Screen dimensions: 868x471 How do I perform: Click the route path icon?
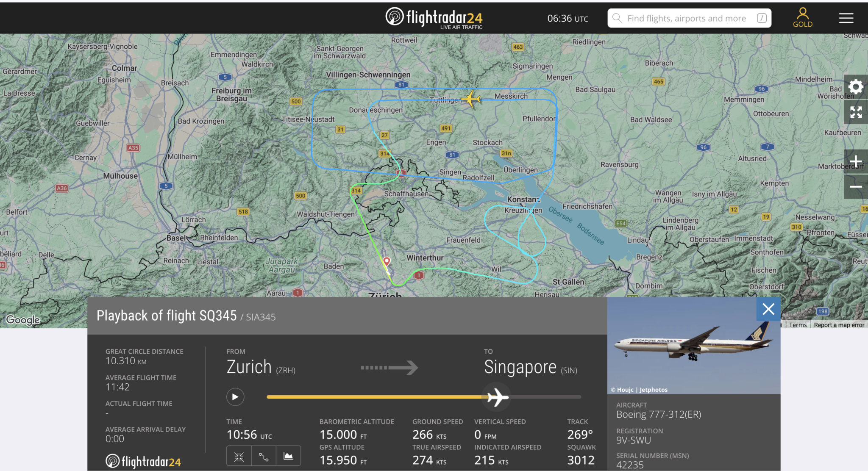point(264,457)
